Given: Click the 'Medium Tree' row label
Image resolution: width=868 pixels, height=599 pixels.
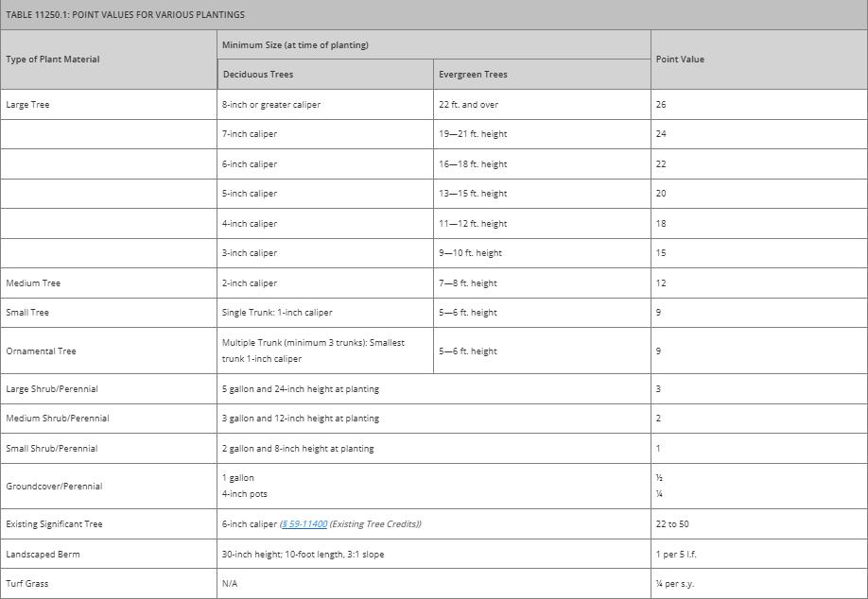Looking at the screenshot, I should (x=33, y=283).
